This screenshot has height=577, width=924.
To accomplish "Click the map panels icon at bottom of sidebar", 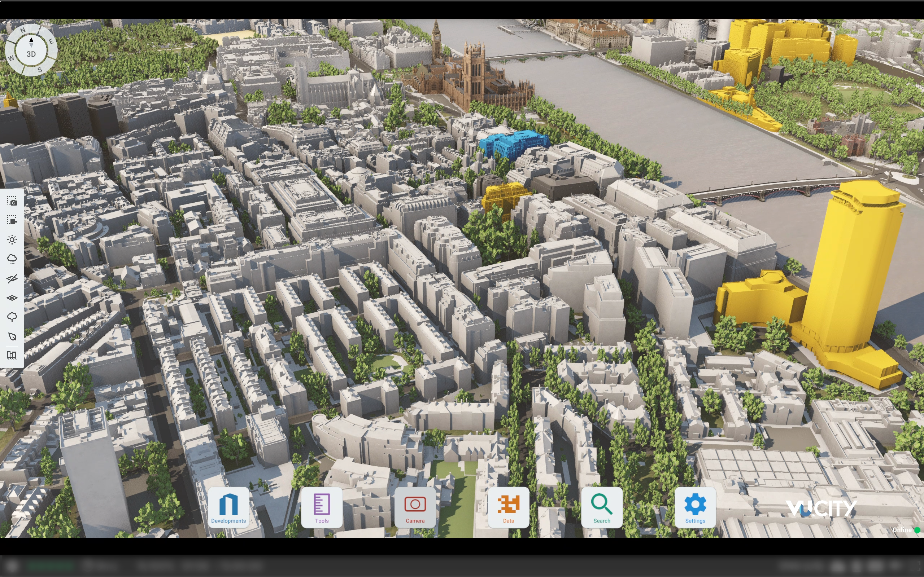I will (x=12, y=355).
